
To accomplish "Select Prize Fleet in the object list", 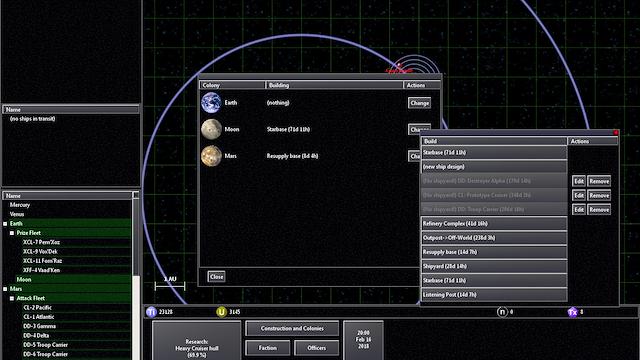I will pyautogui.click(x=29, y=233).
